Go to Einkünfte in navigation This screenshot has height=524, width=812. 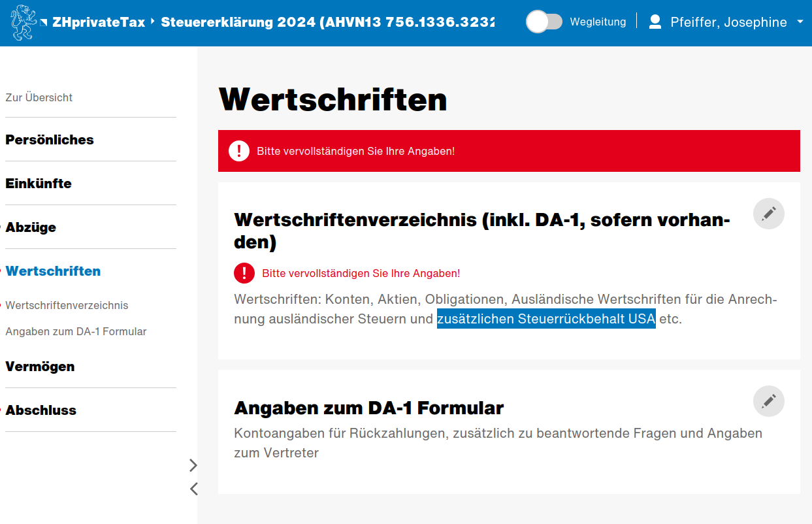coord(39,184)
